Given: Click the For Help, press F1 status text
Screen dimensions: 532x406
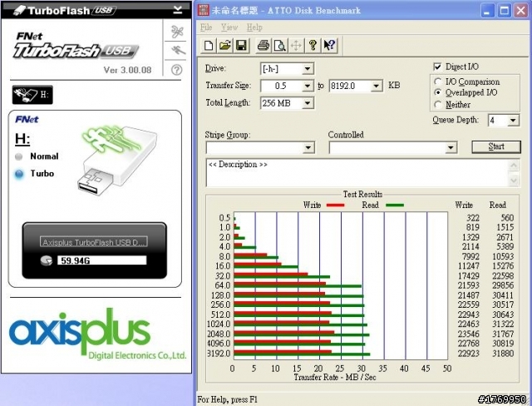Looking at the screenshot, I should point(227,399).
